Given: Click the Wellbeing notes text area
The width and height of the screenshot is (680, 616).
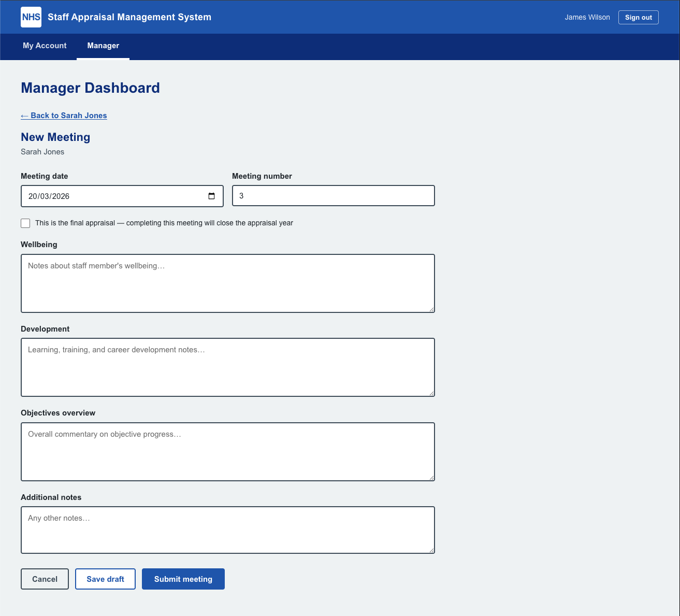Looking at the screenshot, I should point(227,283).
